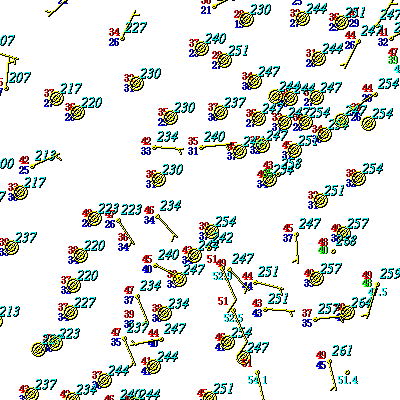Click the station symbol beside the 251 label with temperature 28
This screenshot has height=400, width=400.
pos(224,60)
